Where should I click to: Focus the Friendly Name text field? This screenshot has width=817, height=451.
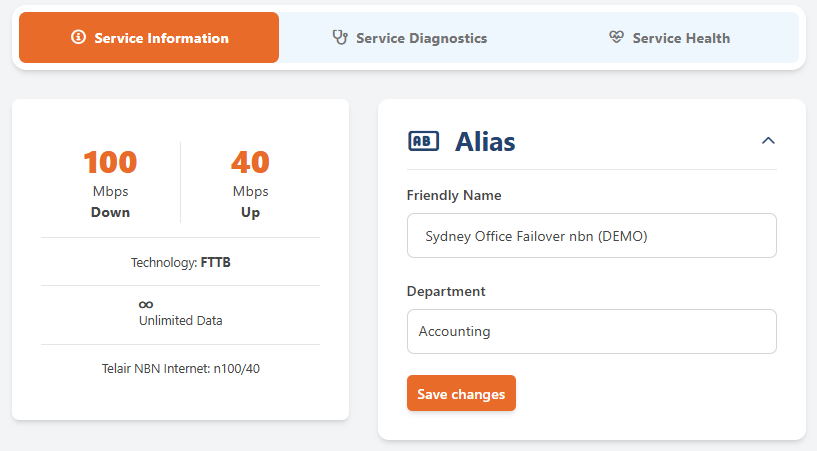(x=591, y=235)
